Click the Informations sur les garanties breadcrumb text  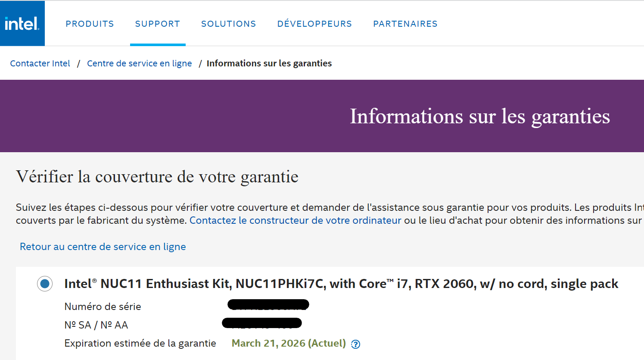pos(269,63)
